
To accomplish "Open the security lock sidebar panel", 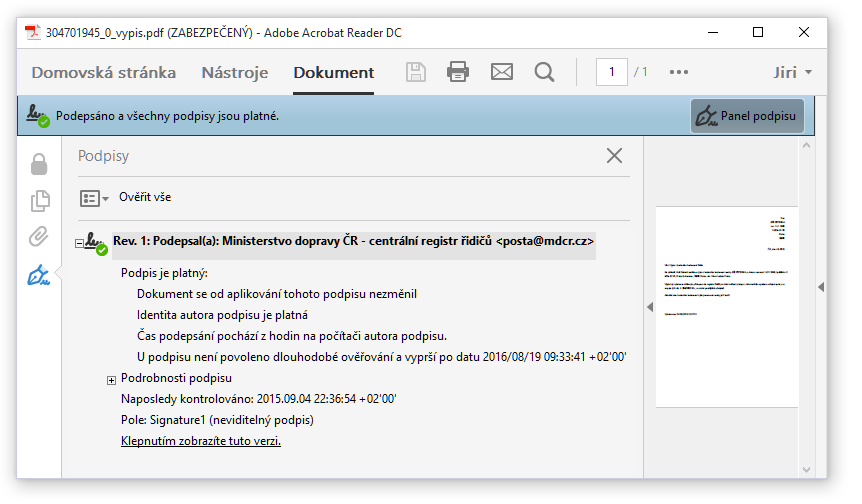I will (39, 164).
